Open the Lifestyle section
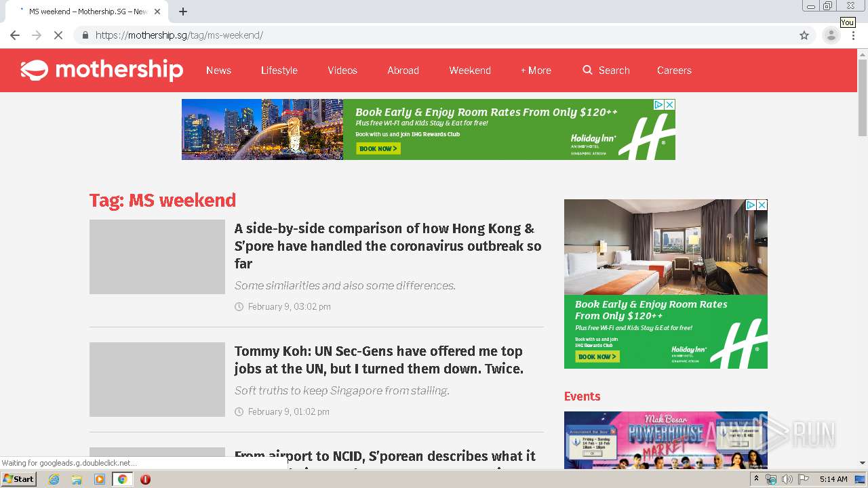The width and height of the screenshot is (868, 488). [279, 70]
